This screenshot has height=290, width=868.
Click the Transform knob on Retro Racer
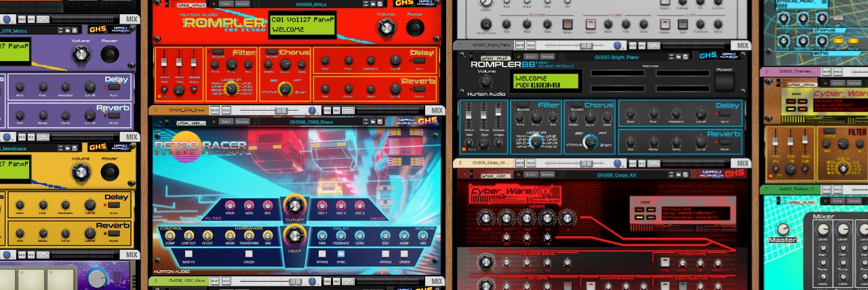249,235
